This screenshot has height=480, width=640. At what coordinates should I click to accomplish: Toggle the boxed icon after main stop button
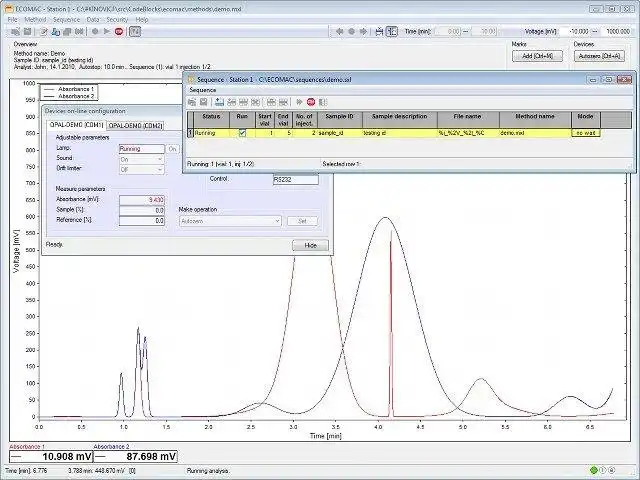[135, 31]
